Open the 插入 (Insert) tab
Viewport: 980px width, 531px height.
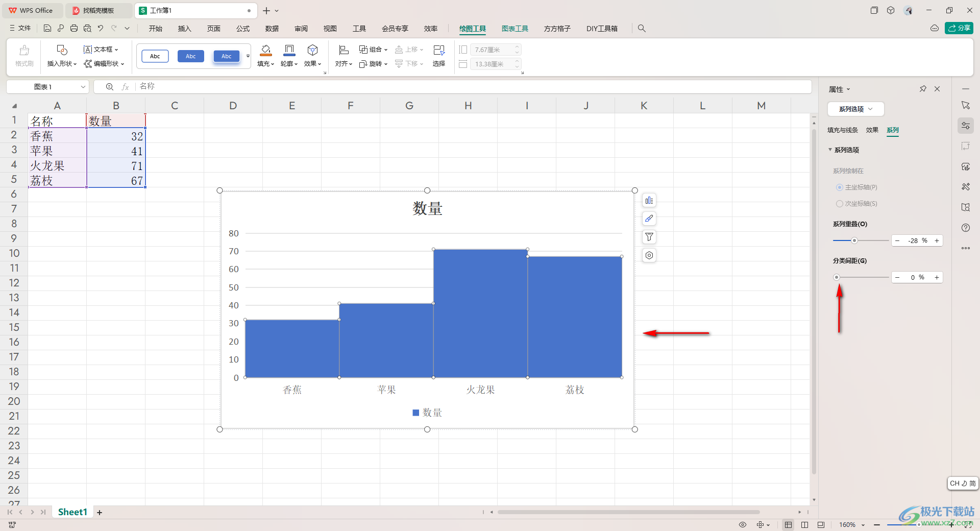click(x=184, y=29)
